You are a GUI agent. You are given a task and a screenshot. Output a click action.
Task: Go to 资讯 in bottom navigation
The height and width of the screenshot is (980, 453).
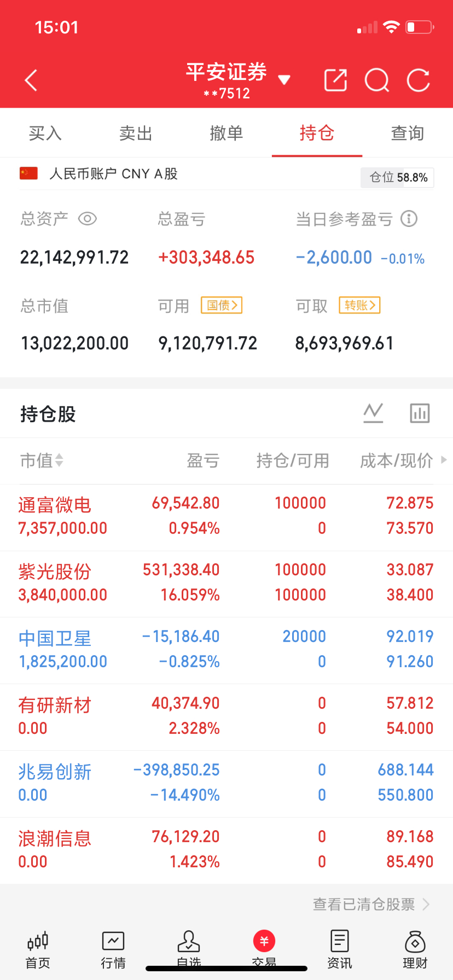point(340,949)
